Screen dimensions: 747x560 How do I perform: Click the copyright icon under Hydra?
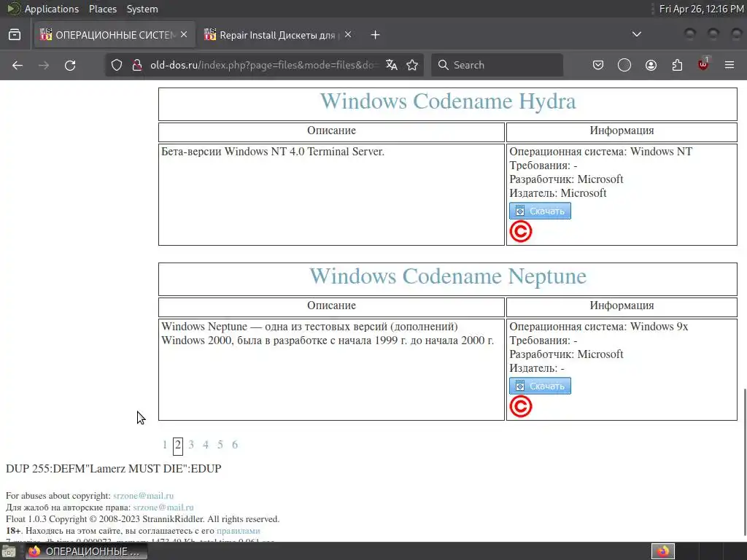pos(521,231)
